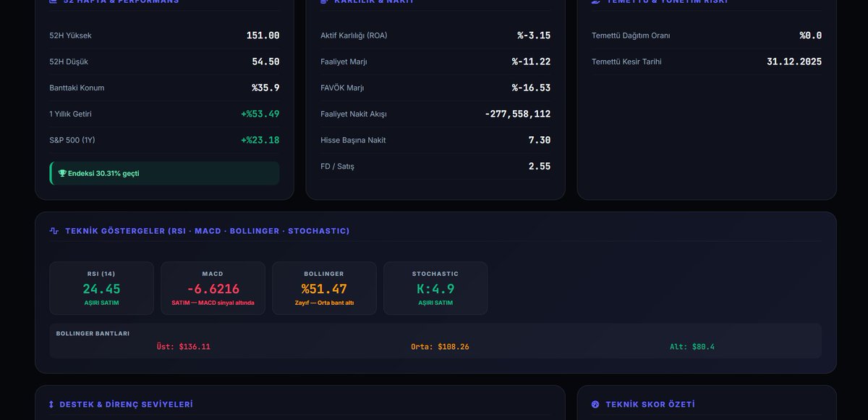Select the %35.9 band position value
Screen dimensions: 868x420
265,88
